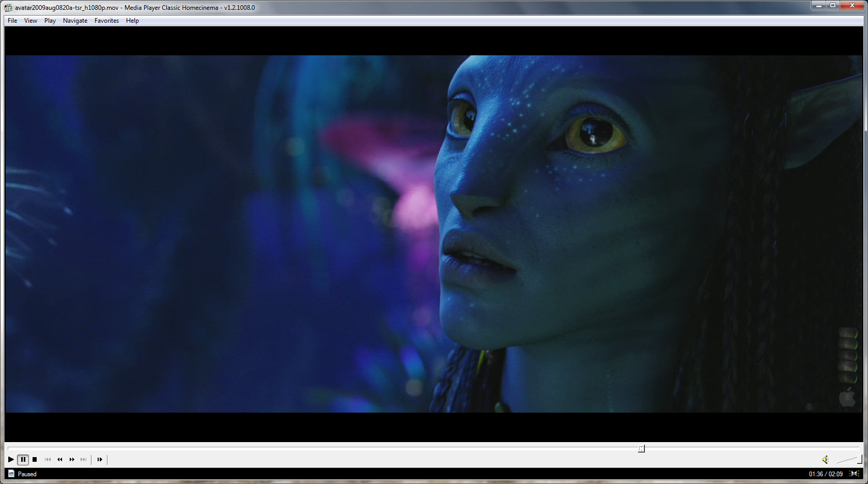
Task: Start playback with the Play button
Action: 11,459
